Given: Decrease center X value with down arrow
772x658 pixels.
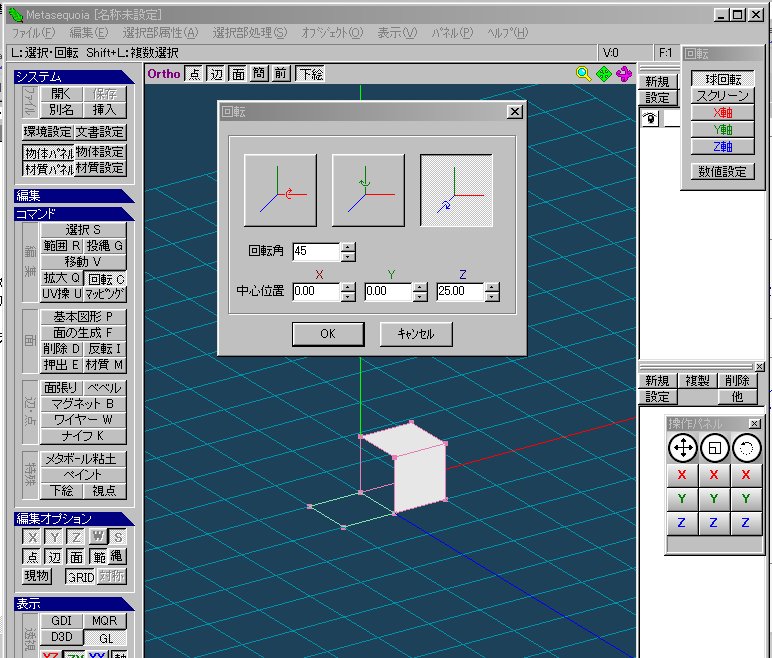Looking at the screenshot, I should click(348, 296).
